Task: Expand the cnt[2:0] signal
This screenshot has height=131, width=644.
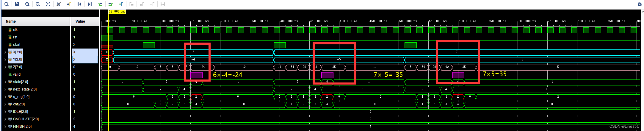Action: [5, 104]
